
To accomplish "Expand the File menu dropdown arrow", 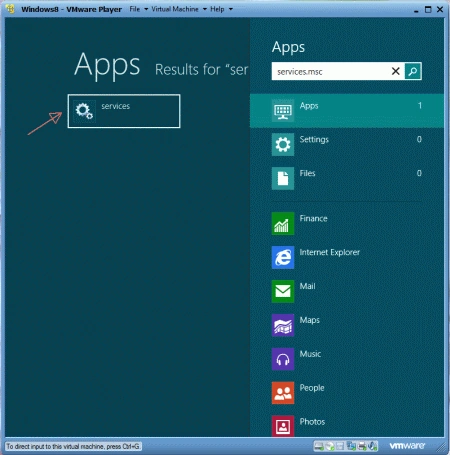I will coord(146,9).
